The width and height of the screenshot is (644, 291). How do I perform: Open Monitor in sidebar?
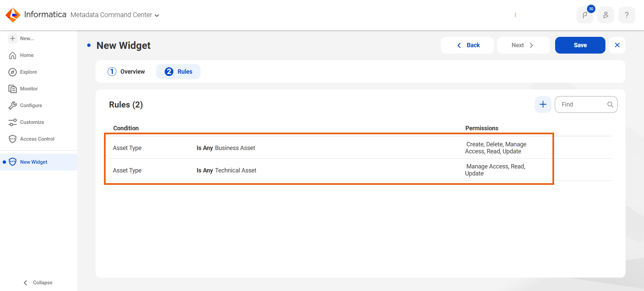(x=29, y=89)
